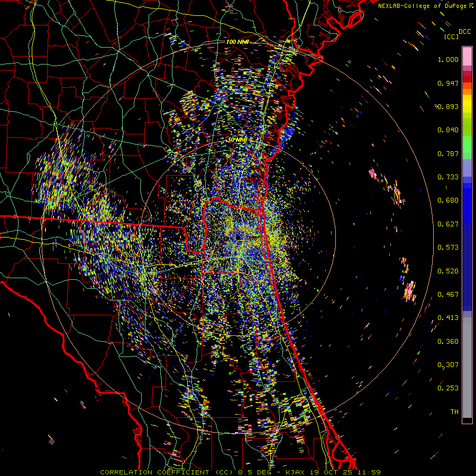
Task: Select the 0.840 legend value
Action: tap(448, 130)
